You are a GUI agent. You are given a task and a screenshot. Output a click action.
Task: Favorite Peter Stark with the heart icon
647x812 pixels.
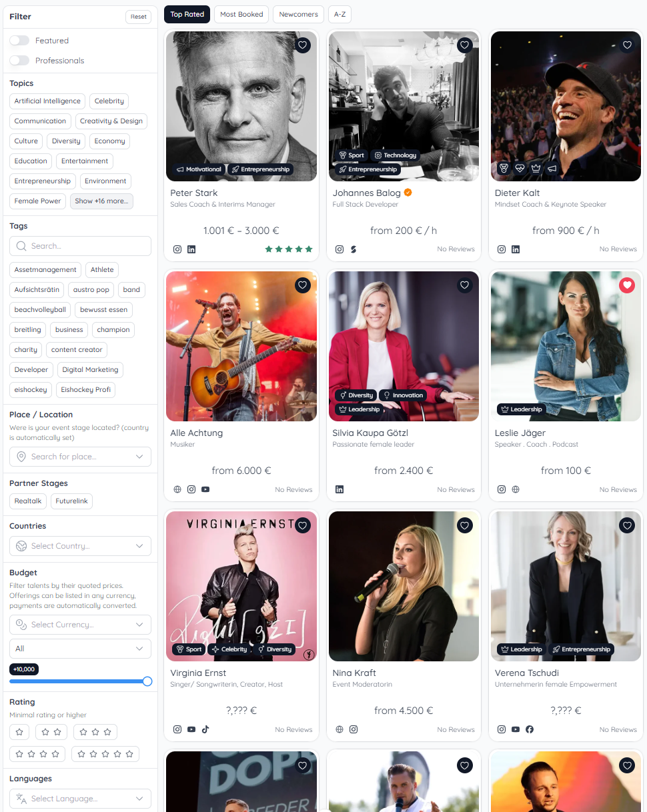(x=303, y=45)
